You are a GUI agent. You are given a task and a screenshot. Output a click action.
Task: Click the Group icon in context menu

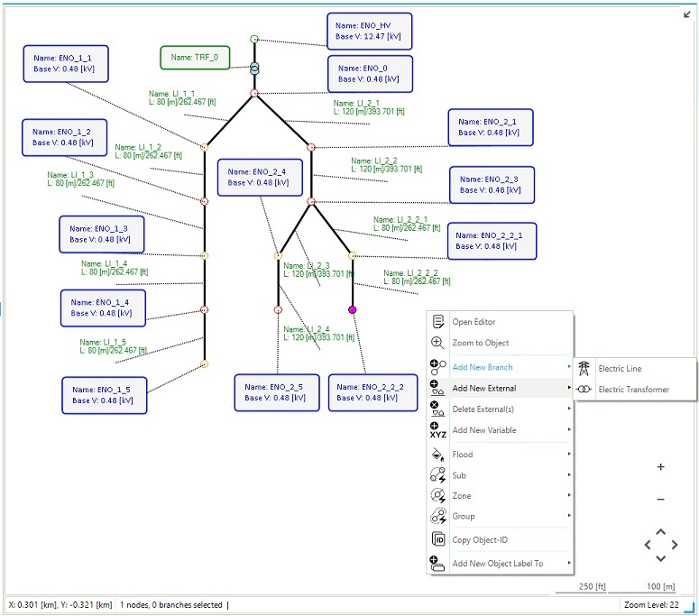tap(437, 516)
